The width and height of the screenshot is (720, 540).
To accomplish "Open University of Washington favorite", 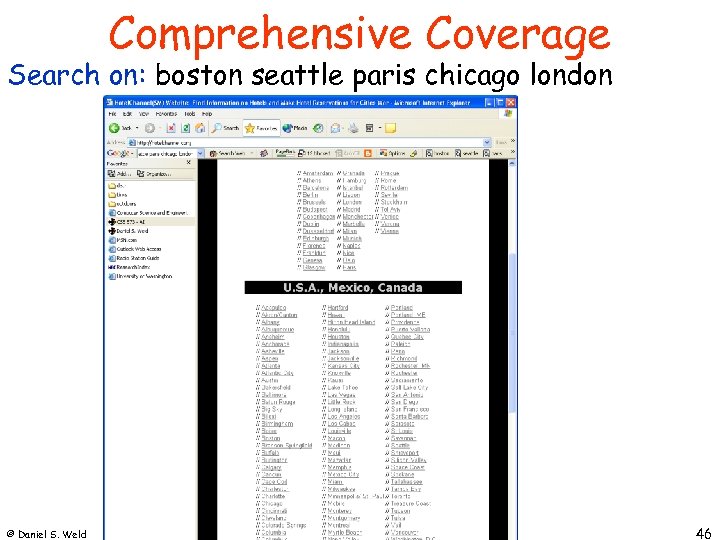I will coord(141,276).
